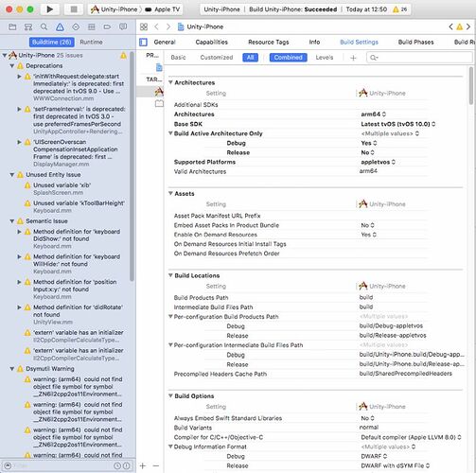Run the build with the Play button
476x473 pixels.
click(x=50, y=9)
